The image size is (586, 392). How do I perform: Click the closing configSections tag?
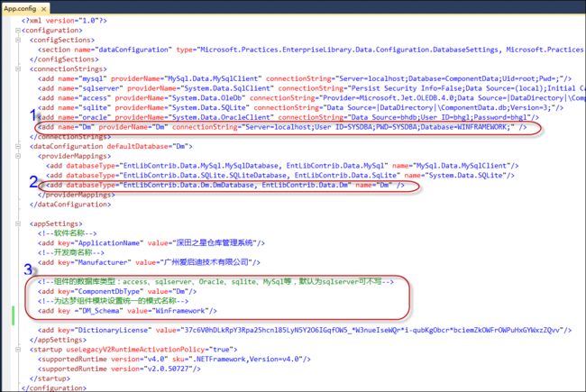tap(64, 59)
